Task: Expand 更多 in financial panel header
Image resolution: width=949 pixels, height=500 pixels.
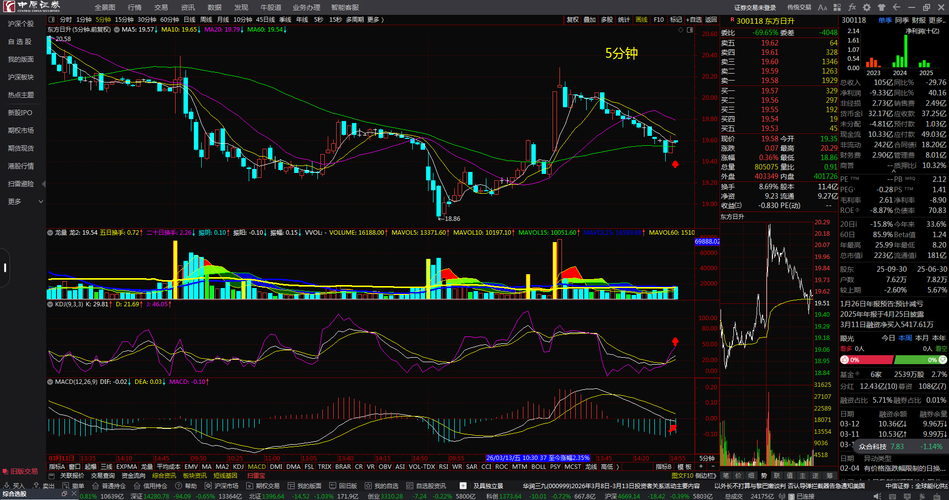Action: click(x=937, y=21)
